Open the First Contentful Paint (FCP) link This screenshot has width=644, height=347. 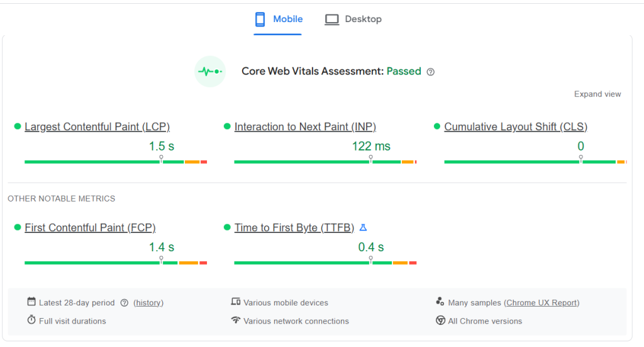click(x=90, y=227)
